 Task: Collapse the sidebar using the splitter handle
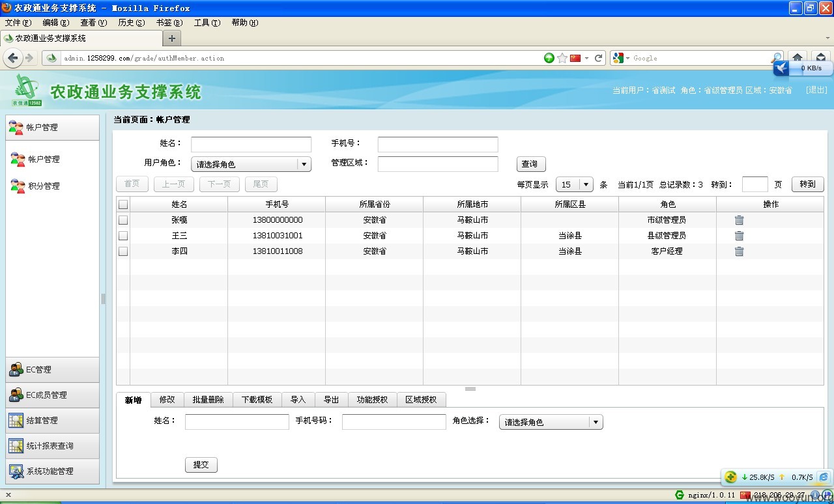[103, 299]
